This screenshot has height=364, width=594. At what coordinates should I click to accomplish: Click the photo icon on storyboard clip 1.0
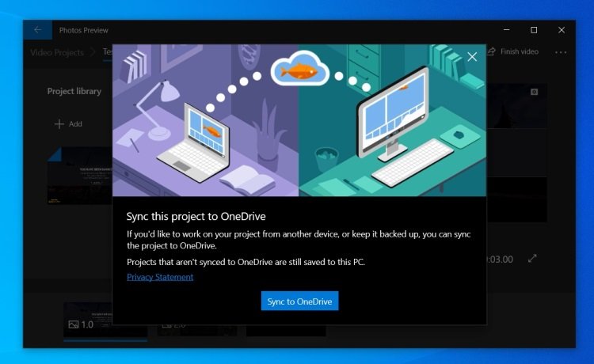pyautogui.click(x=74, y=324)
